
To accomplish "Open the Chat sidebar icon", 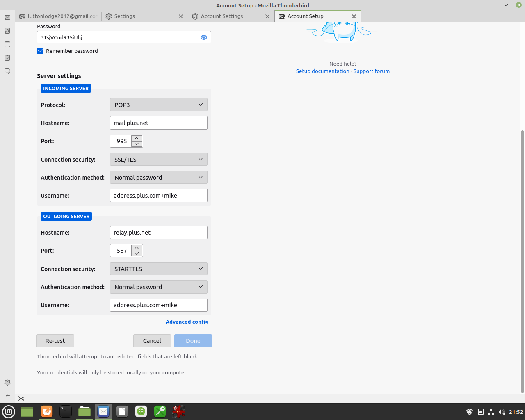I will pyautogui.click(x=7, y=71).
